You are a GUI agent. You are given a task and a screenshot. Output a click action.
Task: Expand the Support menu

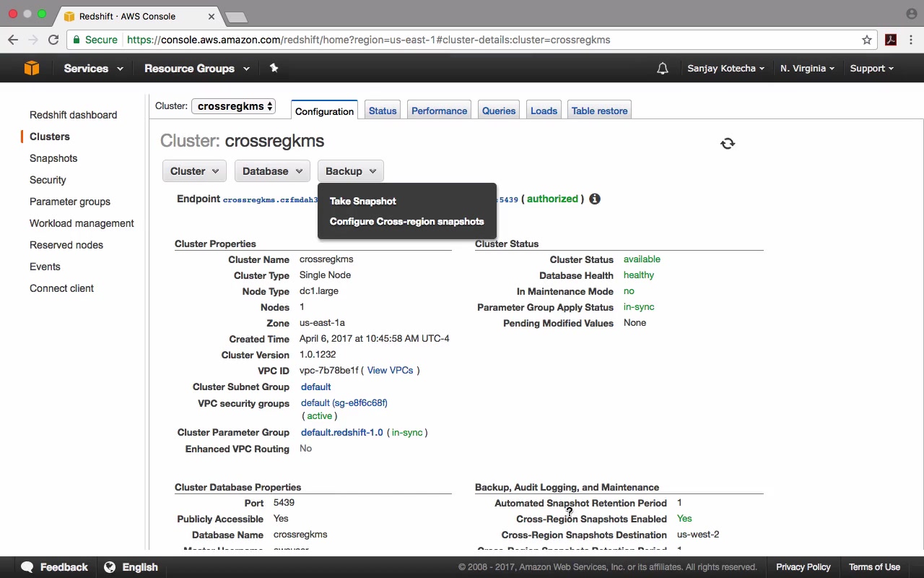(871, 69)
